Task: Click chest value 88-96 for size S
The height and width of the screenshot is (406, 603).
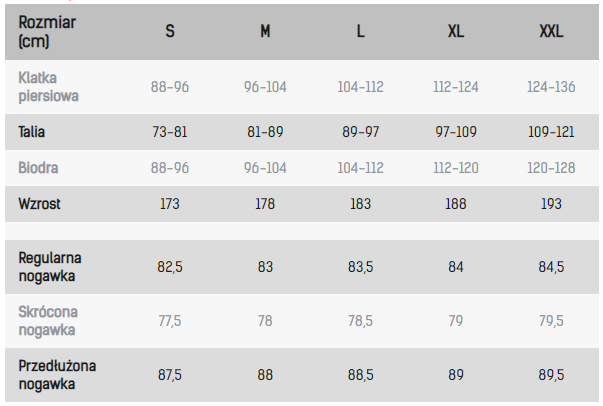Action: (170, 87)
